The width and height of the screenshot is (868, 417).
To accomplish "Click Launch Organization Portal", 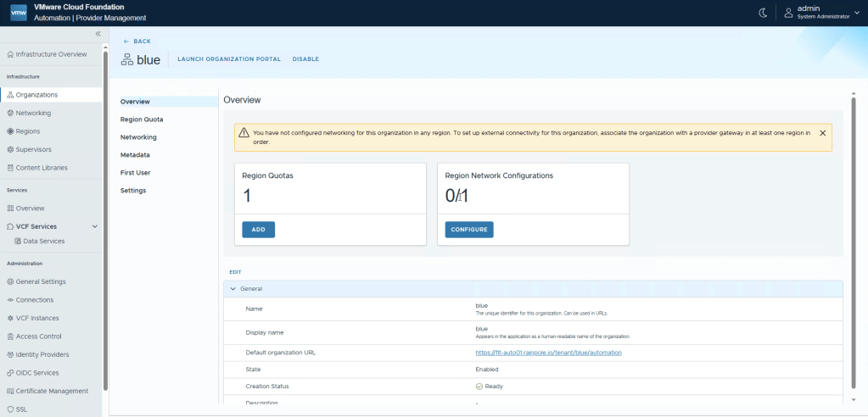I will tap(229, 59).
